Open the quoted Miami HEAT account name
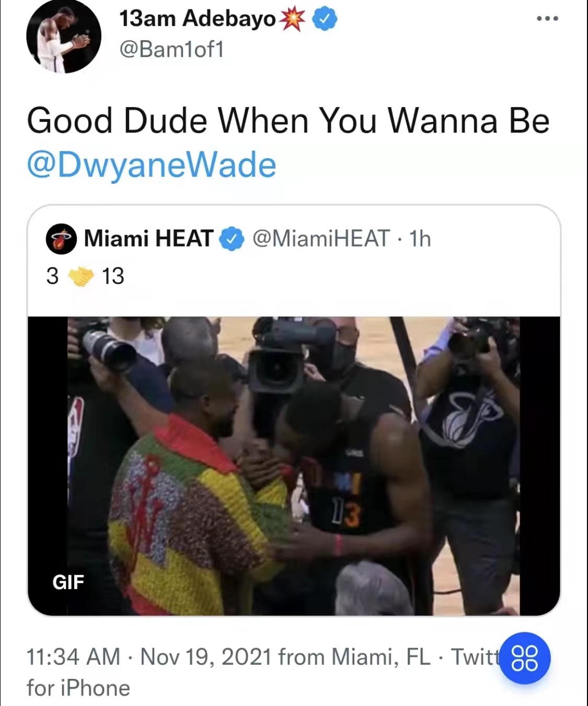Viewport: 588px width, 706px height. click(x=149, y=238)
